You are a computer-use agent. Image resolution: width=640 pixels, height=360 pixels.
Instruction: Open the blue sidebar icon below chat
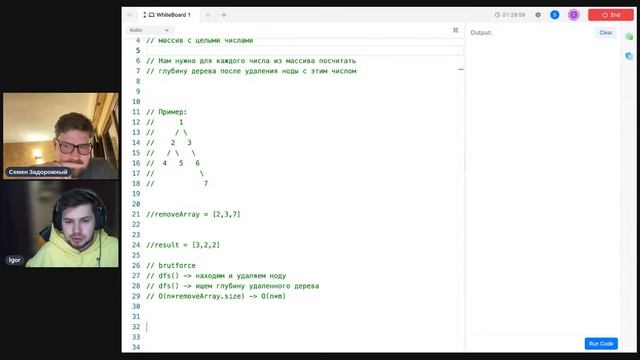629,56
